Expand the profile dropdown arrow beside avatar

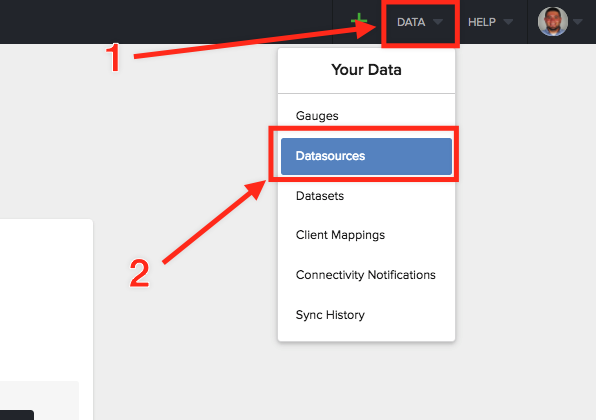pyautogui.click(x=578, y=22)
